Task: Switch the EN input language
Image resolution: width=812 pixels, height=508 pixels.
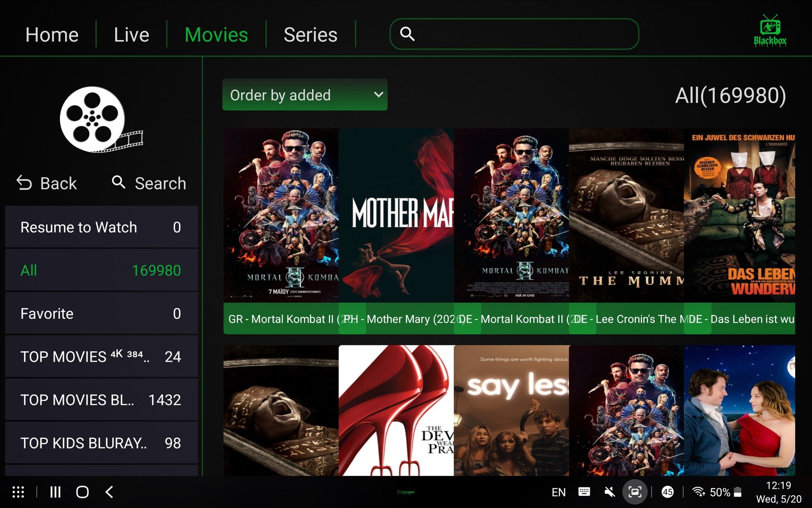Action: [559, 492]
